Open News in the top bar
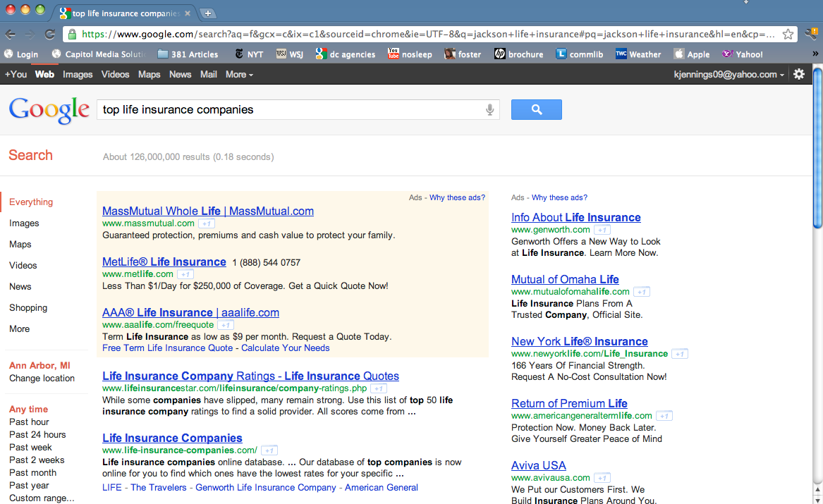Screen dimensions: 823x504 (180, 75)
